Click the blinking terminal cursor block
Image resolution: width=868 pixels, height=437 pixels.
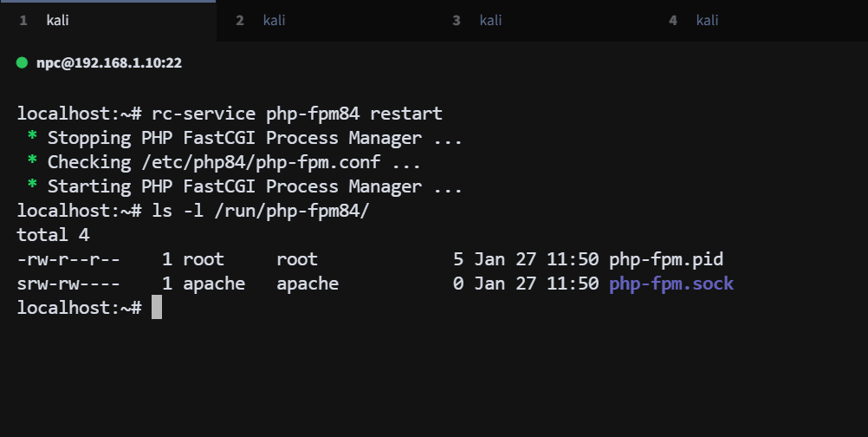click(157, 307)
